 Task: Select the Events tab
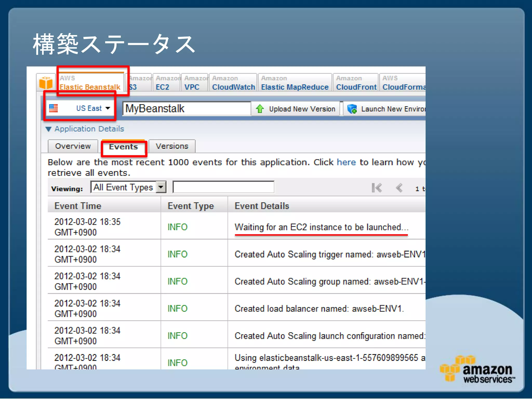pos(123,147)
